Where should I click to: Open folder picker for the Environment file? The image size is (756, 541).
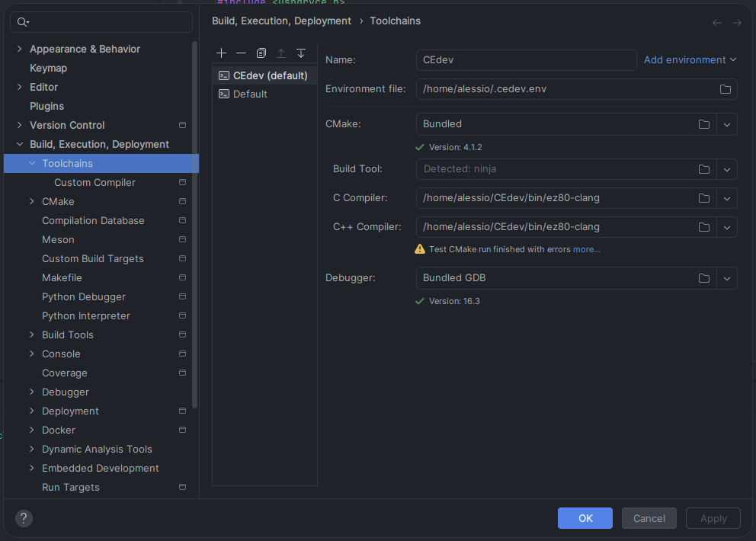725,89
